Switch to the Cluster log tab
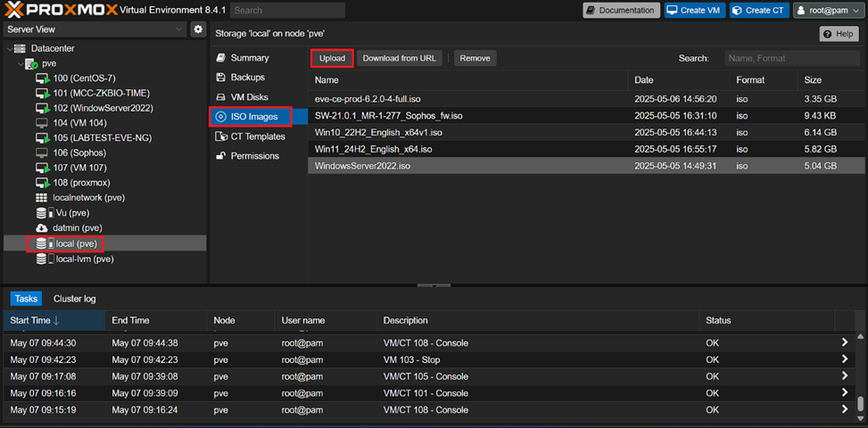The width and height of the screenshot is (868, 428). [74, 299]
